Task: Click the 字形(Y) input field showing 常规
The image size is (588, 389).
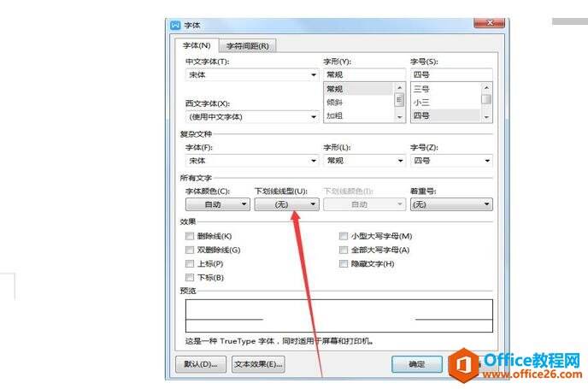Action: [x=364, y=74]
